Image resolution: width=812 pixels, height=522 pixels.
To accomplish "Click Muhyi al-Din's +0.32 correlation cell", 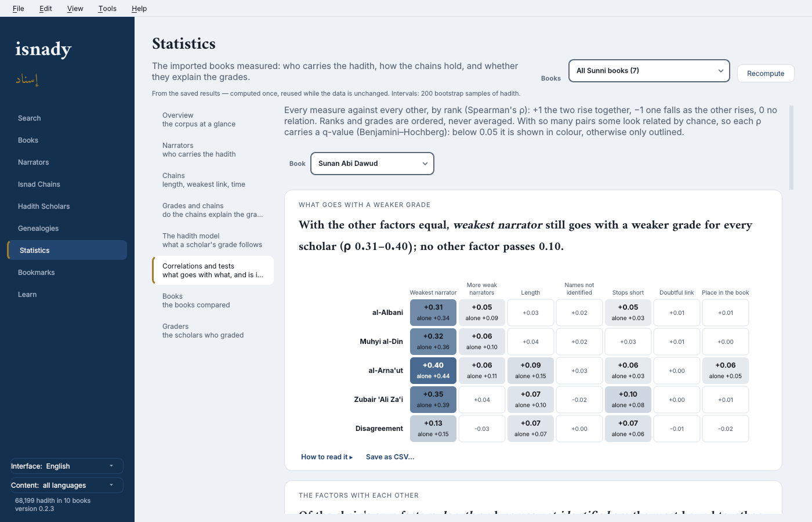I will pos(433,342).
